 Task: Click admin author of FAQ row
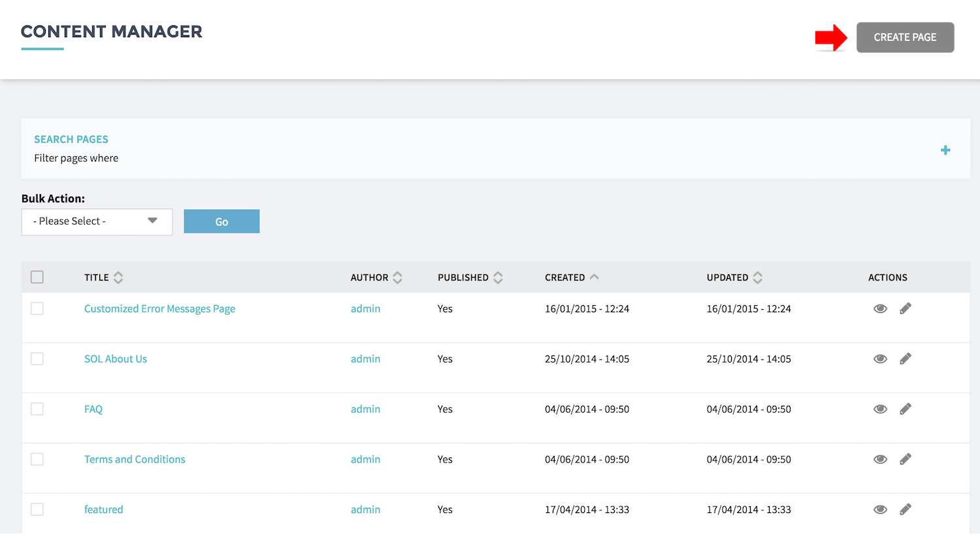pyautogui.click(x=365, y=409)
